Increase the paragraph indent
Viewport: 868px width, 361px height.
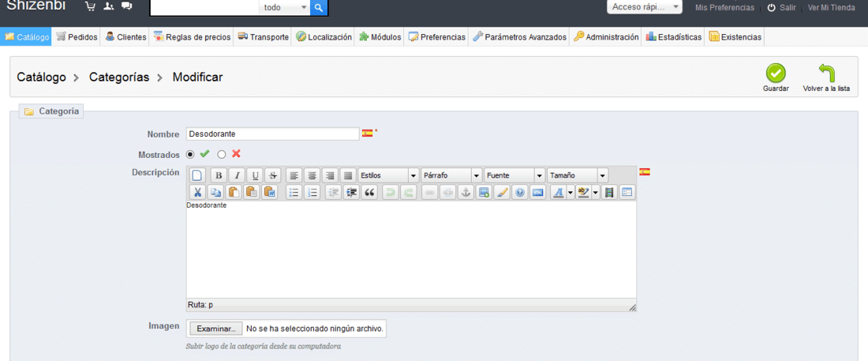[x=351, y=193]
